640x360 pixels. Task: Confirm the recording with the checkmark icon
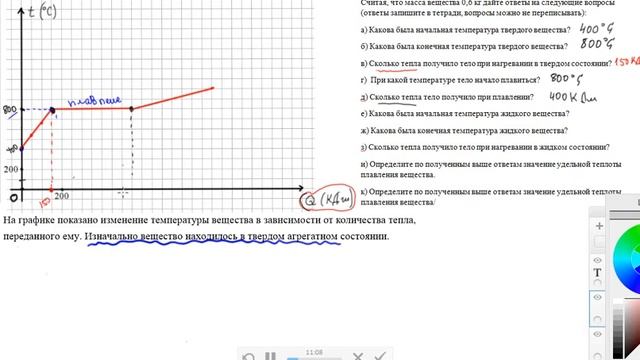click(x=380, y=356)
